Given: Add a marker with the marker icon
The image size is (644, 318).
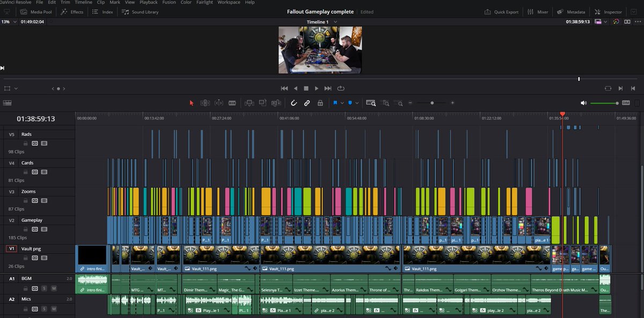Looking at the screenshot, I should 350,102.
